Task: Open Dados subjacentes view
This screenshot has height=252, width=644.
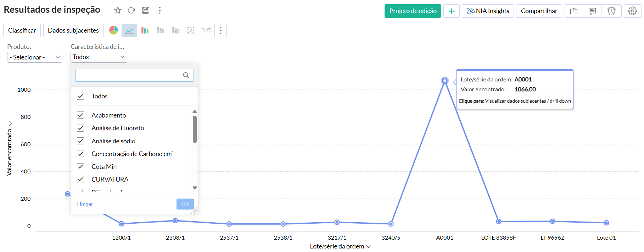Action: 73,30
